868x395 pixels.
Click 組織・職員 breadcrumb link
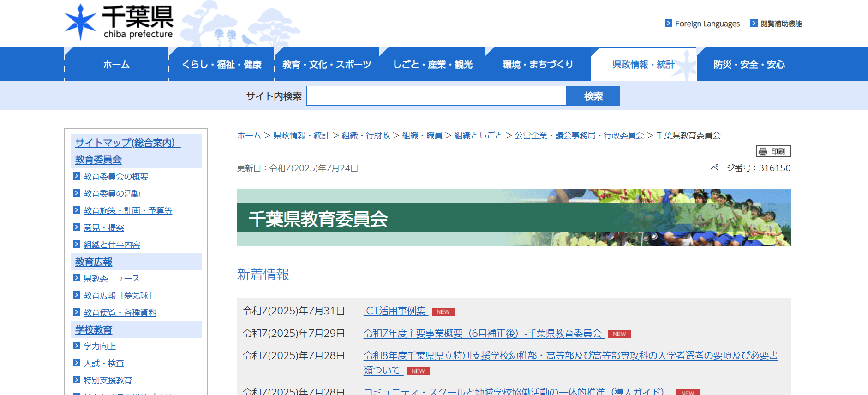(x=422, y=135)
